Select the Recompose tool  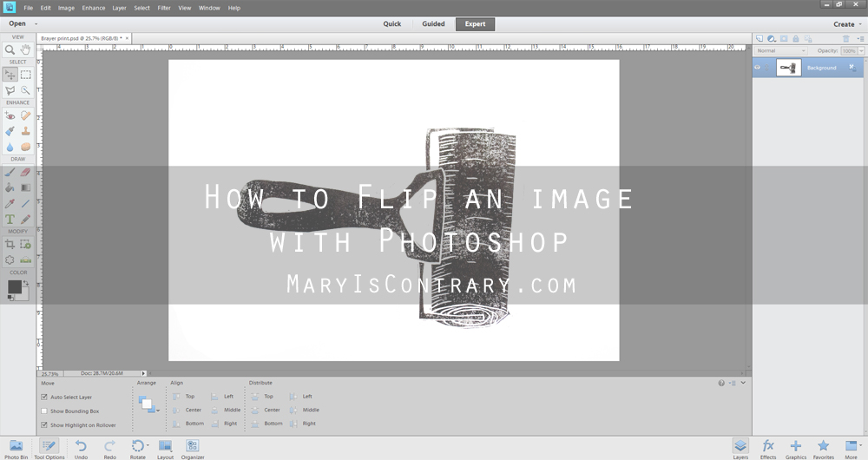point(25,244)
